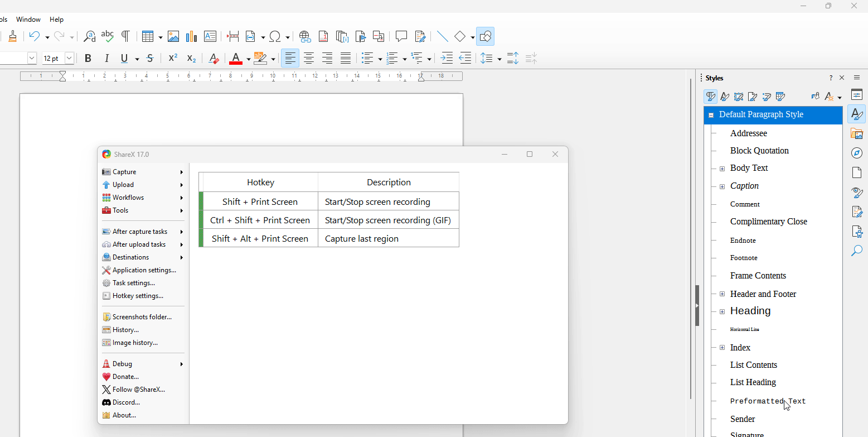The image size is (868, 437).
Task: Expand the Body Text style
Action: [722, 169]
